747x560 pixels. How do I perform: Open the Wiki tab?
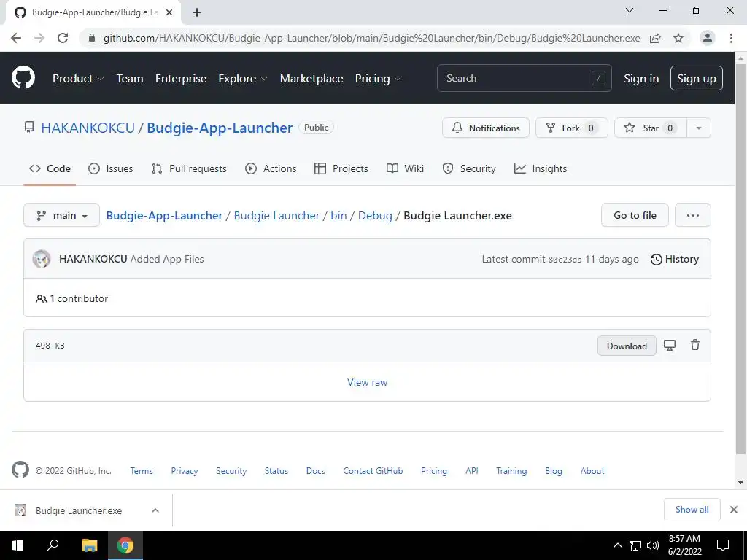tap(405, 168)
